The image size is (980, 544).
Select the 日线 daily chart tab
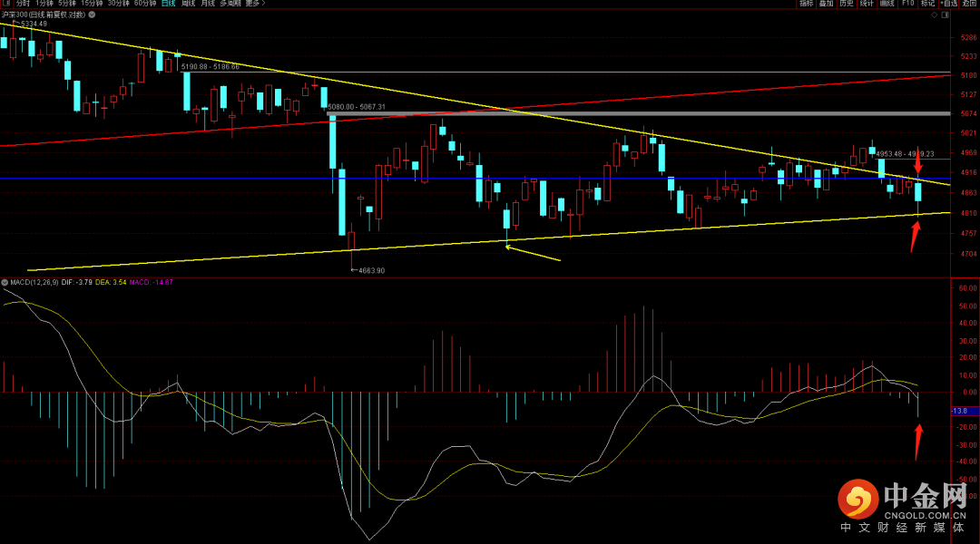click(169, 3)
